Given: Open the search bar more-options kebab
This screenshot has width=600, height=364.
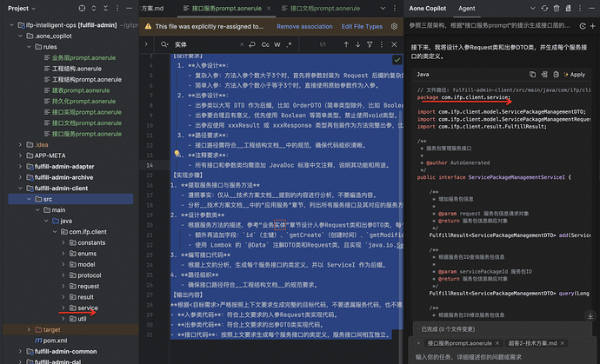Looking at the screenshot, I should point(381,44).
